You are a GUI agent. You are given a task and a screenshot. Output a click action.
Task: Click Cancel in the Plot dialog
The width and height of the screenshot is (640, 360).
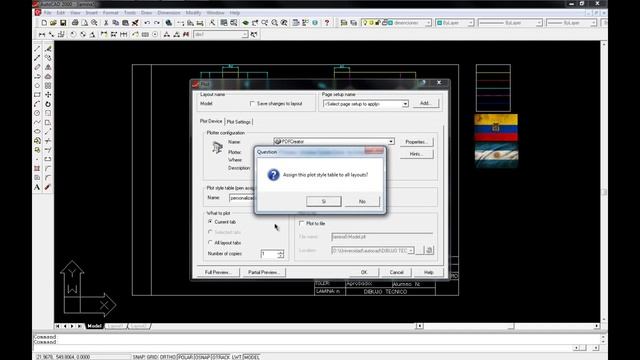396,272
